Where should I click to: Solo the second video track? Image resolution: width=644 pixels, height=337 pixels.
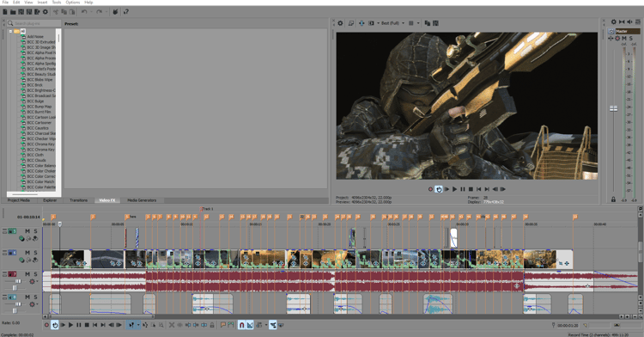(x=35, y=253)
